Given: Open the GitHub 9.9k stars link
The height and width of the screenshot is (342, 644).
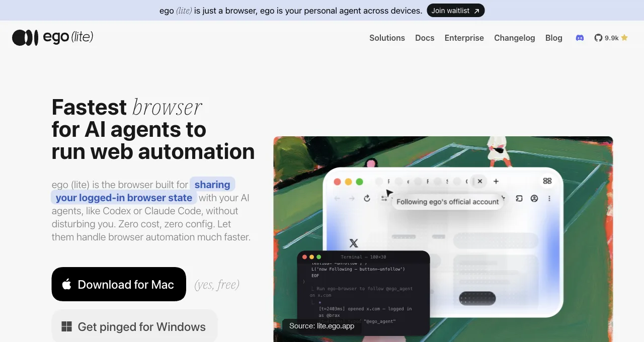Looking at the screenshot, I should point(611,38).
